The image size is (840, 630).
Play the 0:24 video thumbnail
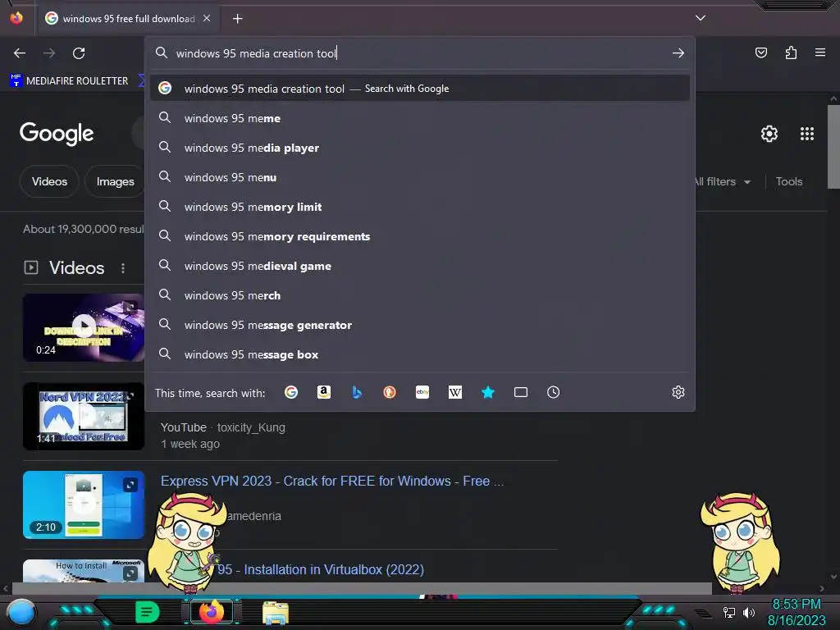[x=84, y=327]
